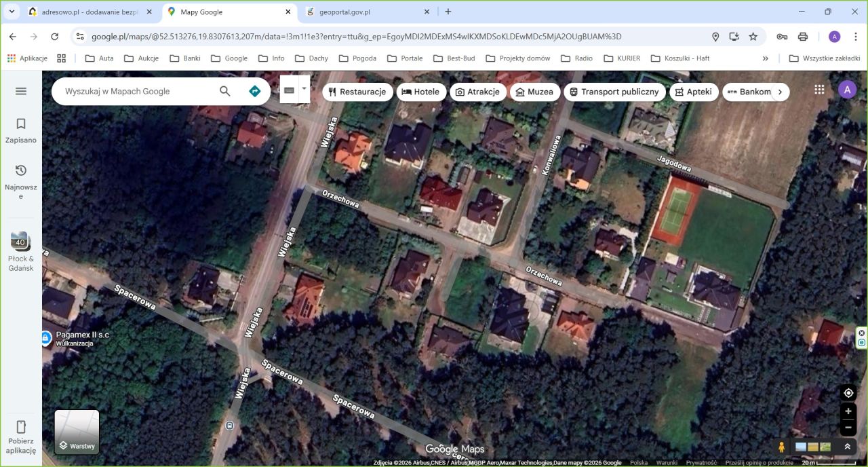Open the Apteki category

[x=694, y=91]
